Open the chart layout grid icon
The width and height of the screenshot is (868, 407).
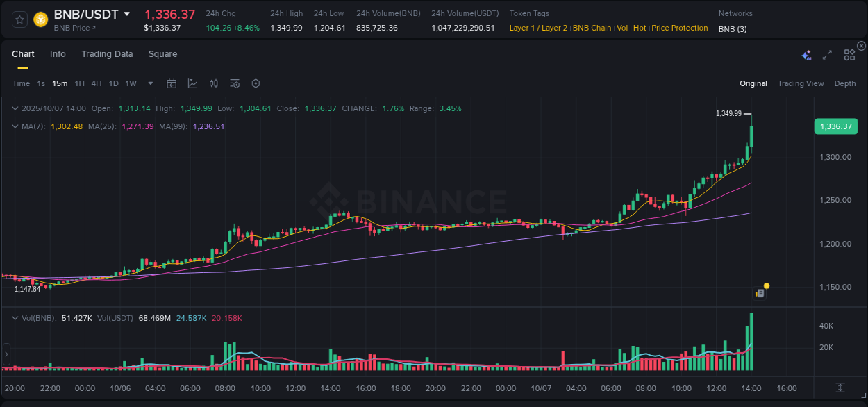pyautogui.click(x=849, y=54)
